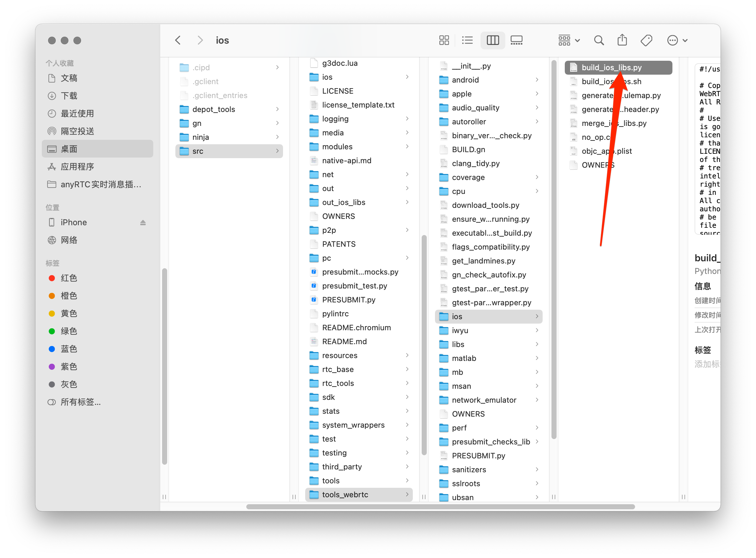Expand the tools_webrtc folder chevron

407,494
